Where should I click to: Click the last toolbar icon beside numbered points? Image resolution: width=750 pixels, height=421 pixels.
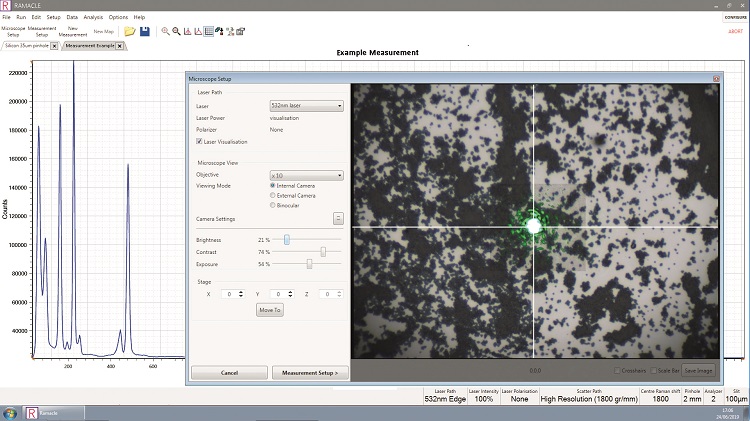pos(241,32)
